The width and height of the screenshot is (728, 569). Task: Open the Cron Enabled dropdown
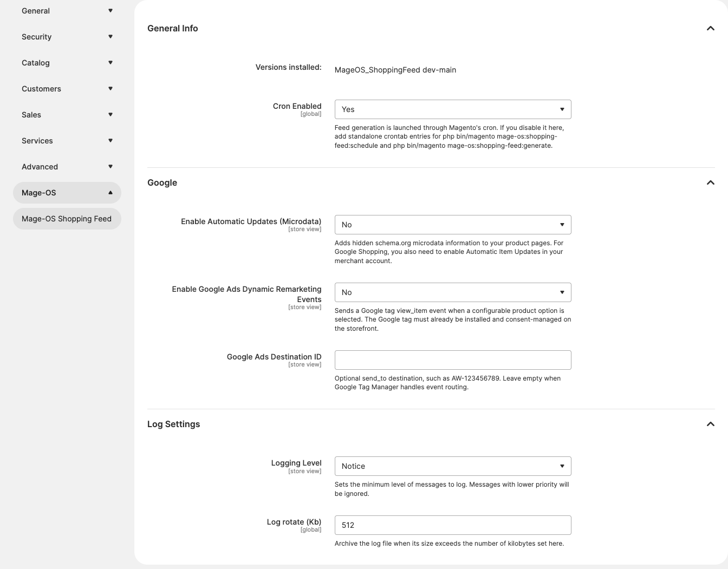click(x=453, y=109)
